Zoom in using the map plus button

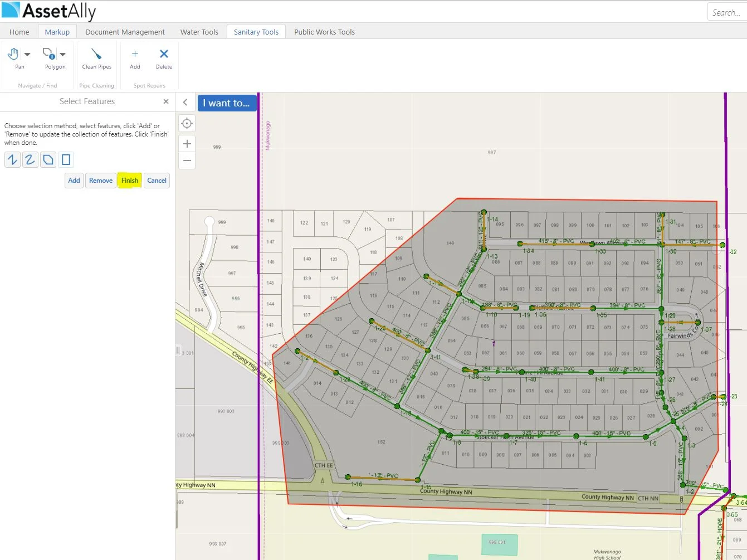[x=187, y=143]
